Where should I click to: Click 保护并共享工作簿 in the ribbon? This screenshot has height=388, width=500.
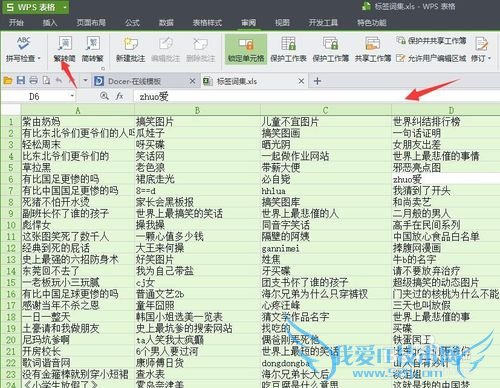click(431, 41)
